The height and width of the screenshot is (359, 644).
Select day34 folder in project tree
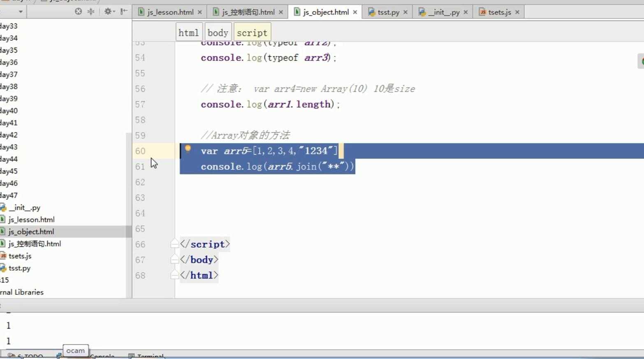(x=9, y=38)
